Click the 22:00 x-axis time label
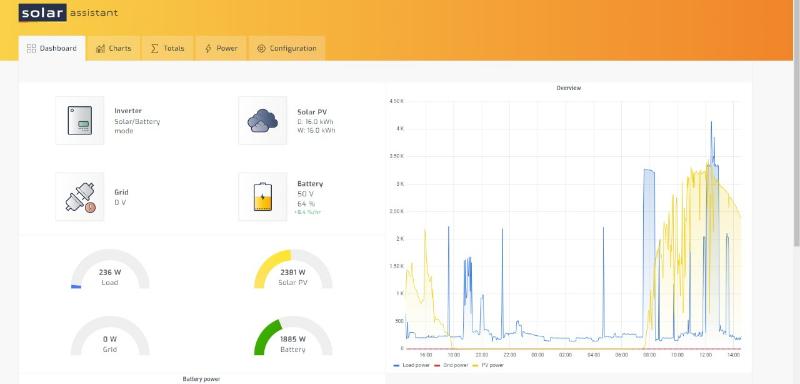The width and height of the screenshot is (800, 384). pyautogui.click(x=510, y=354)
